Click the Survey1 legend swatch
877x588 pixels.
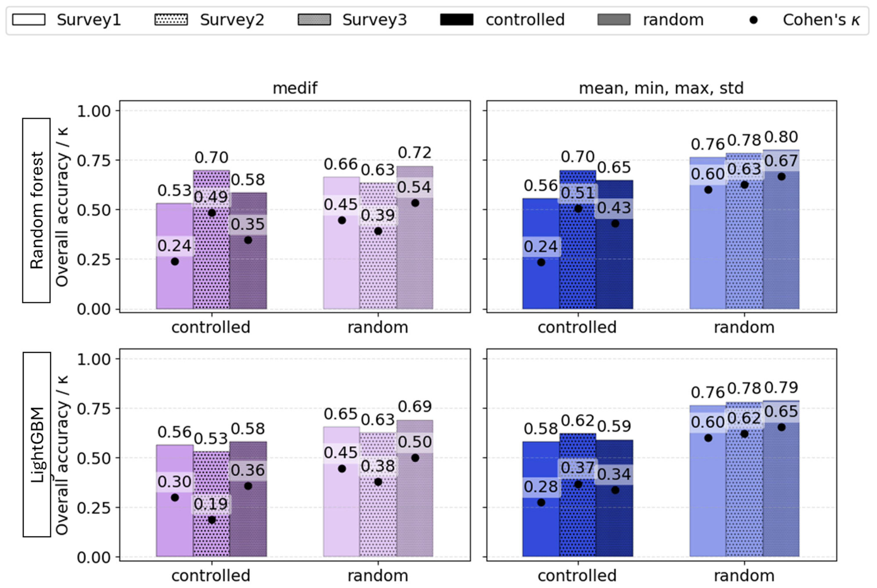[29, 20]
